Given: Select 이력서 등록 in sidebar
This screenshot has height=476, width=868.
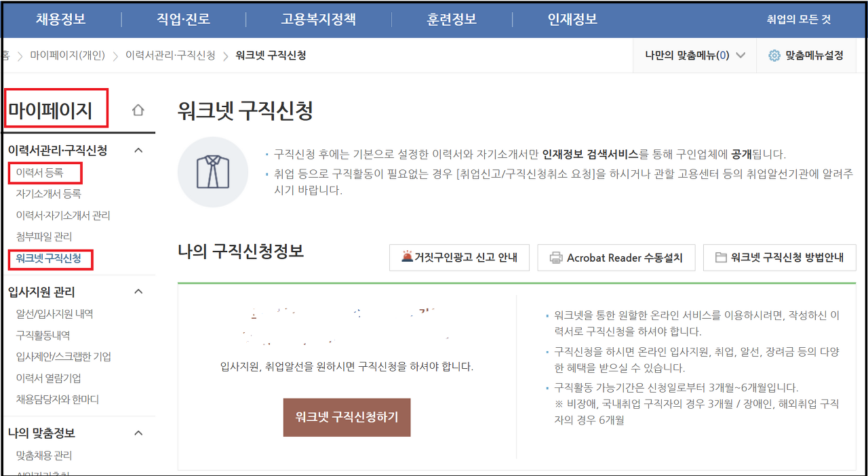Looking at the screenshot, I should (39, 173).
